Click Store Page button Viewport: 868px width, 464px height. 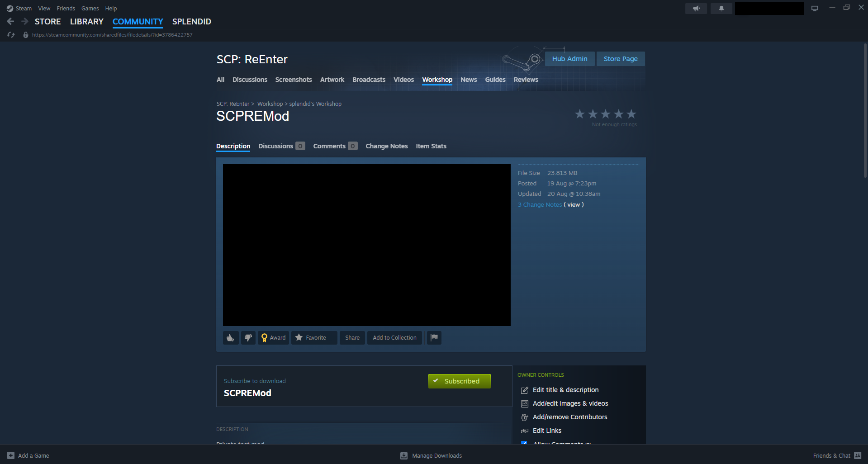click(621, 59)
